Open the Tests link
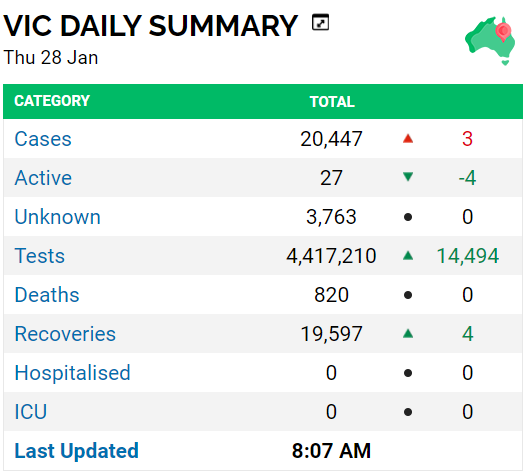Viewport: 530px width, 472px height. [x=40, y=256]
